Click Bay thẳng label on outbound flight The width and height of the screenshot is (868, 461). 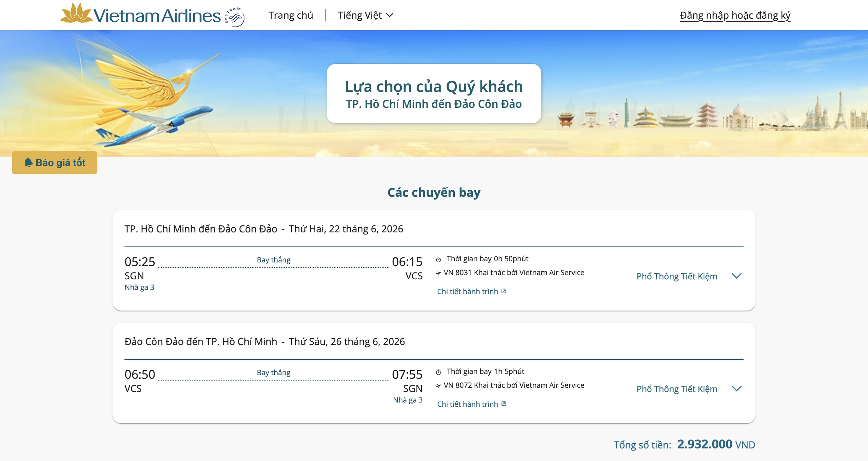[274, 260]
